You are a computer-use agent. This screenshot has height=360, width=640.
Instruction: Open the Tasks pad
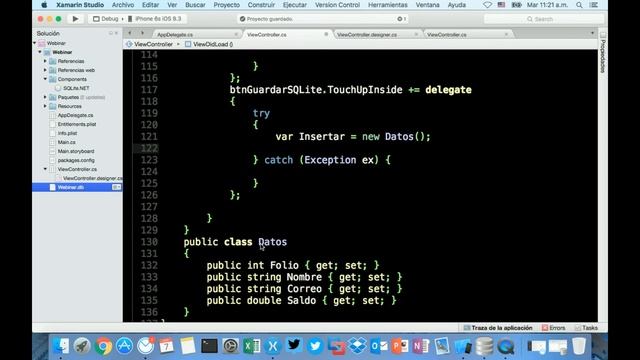[586, 328]
